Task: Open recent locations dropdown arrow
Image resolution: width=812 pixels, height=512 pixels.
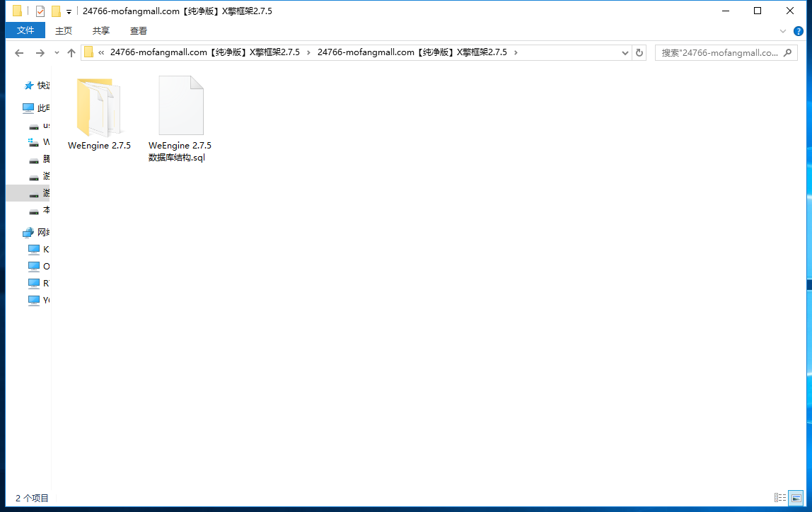Action: (57, 53)
